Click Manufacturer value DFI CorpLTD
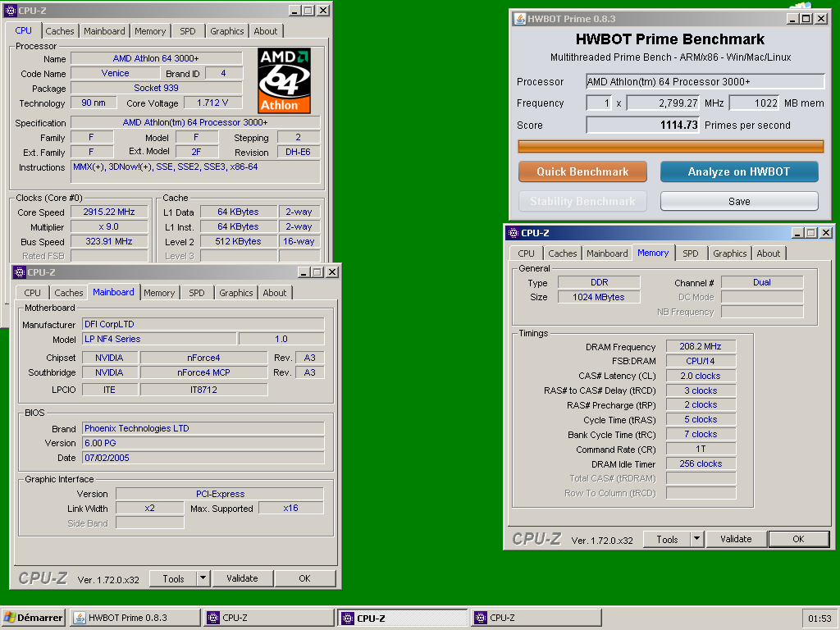840x630 pixels. pyautogui.click(x=203, y=324)
